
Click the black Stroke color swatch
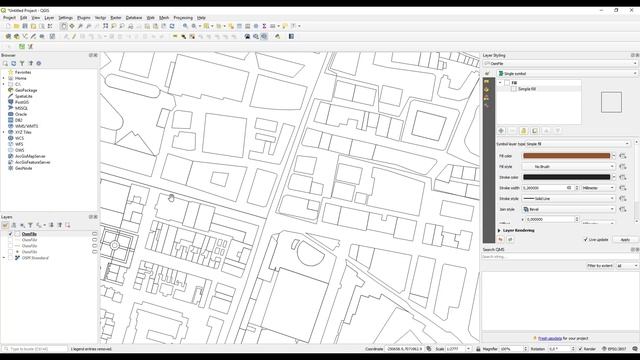567,177
